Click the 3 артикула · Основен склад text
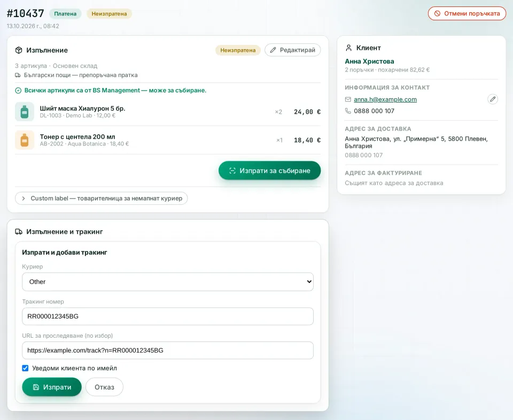 [56, 66]
